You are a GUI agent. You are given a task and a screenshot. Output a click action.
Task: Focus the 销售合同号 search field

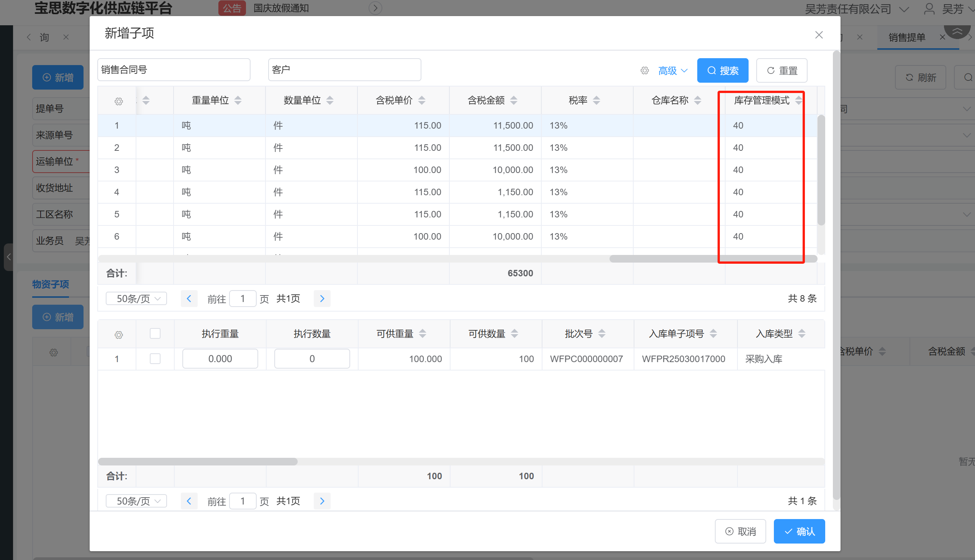[x=174, y=70]
